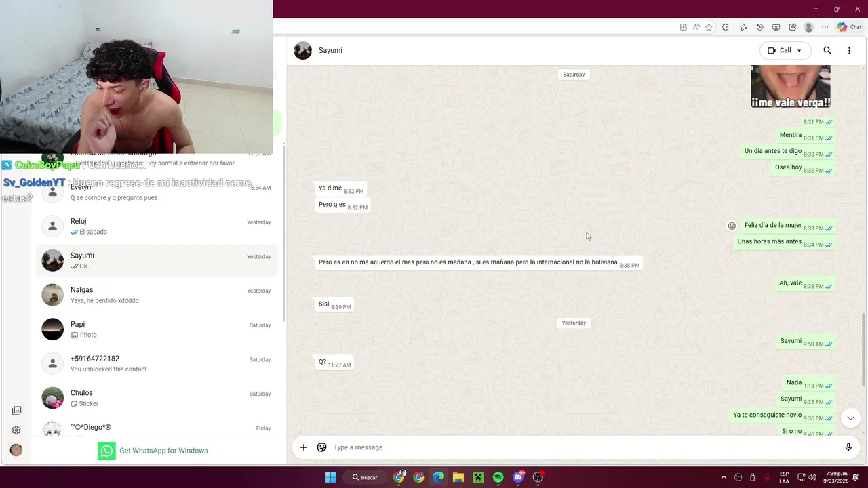Open Discord from the taskbar
This screenshot has width=868, height=488.
click(519, 477)
